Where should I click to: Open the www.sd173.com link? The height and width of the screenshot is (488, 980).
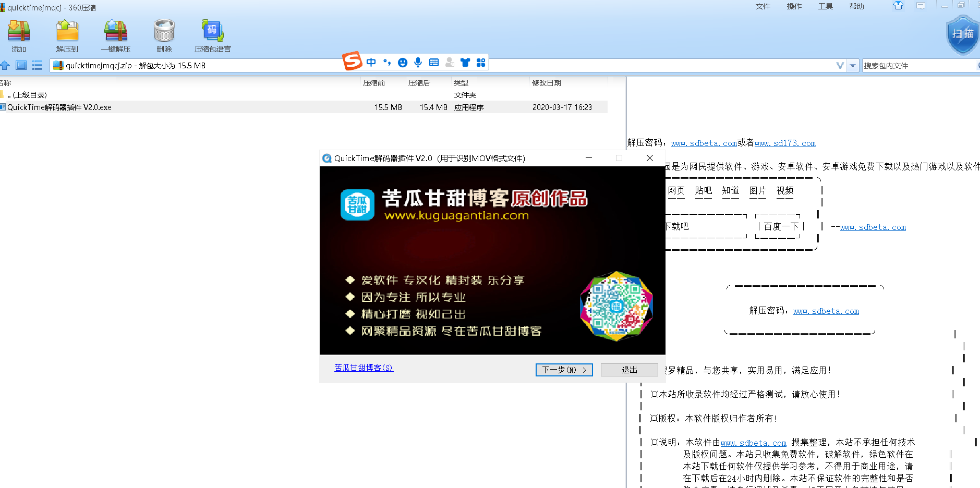pyautogui.click(x=785, y=143)
